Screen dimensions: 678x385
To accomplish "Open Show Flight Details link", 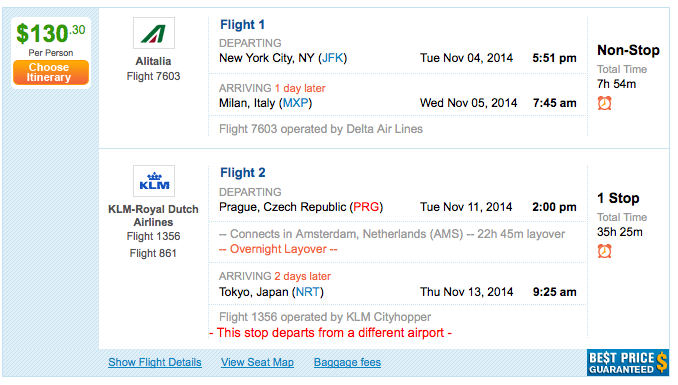I will pyautogui.click(x=155, y=362).
